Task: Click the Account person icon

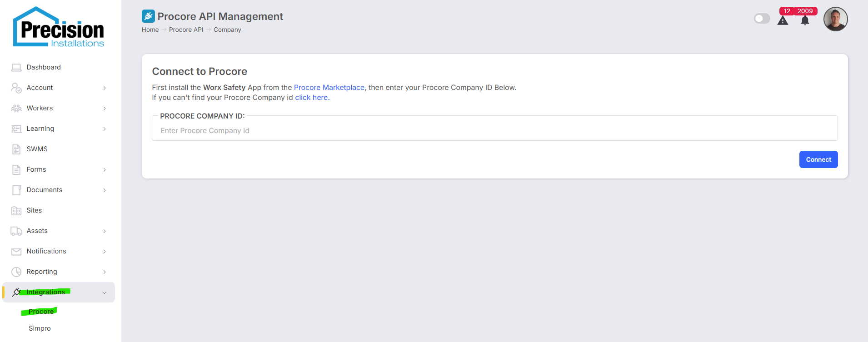Action: (16, 88)
